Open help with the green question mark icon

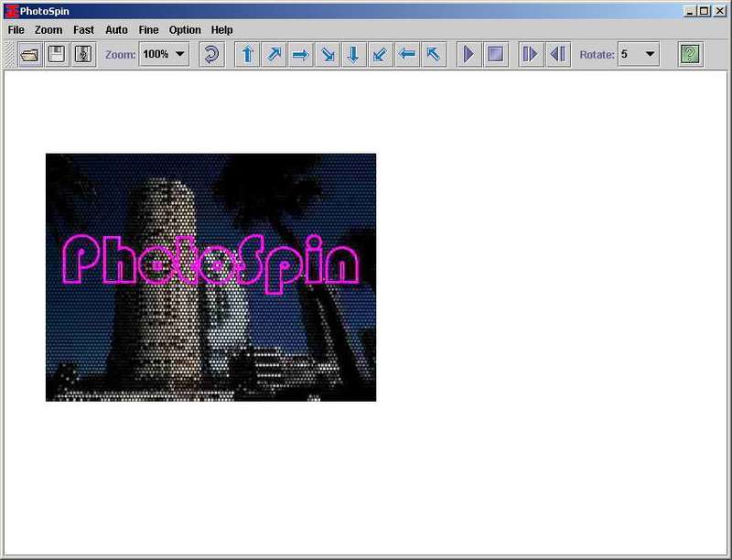pyautogui.click(x=691, y=55)
